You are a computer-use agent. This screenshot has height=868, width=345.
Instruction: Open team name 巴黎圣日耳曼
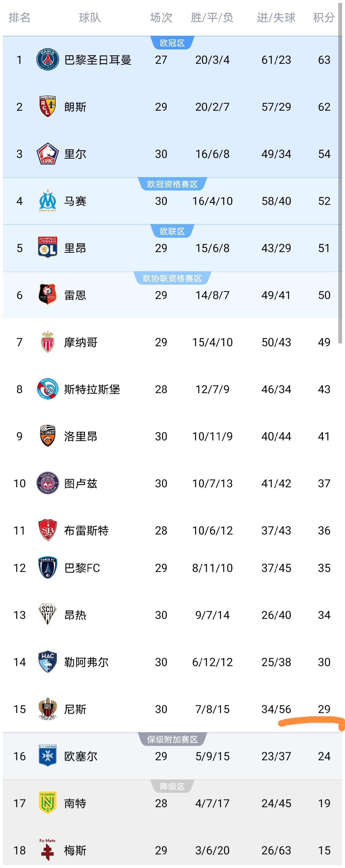pyautogui.click(x=97, y=60)
